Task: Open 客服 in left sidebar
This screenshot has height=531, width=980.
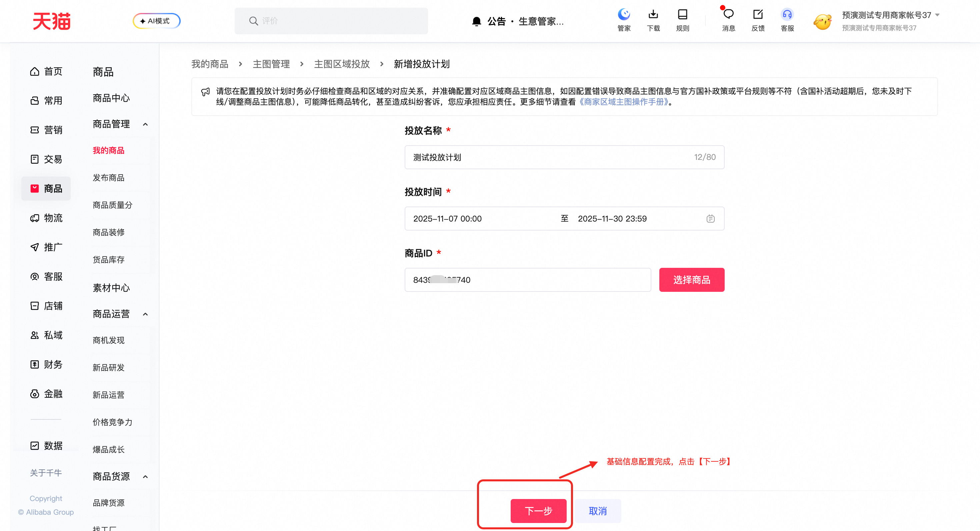Action: coord(46,276)
